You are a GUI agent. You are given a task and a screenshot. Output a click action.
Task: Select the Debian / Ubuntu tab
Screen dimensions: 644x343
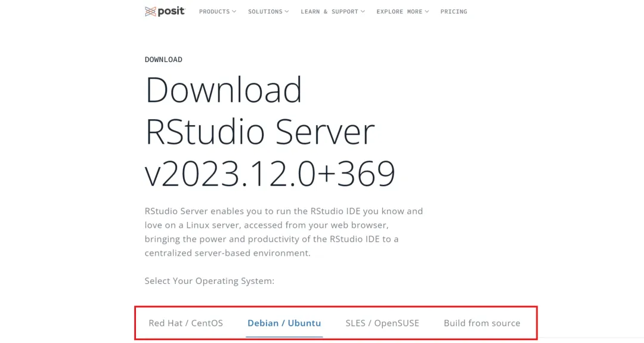pyautogui.click(x=284, y=323)
